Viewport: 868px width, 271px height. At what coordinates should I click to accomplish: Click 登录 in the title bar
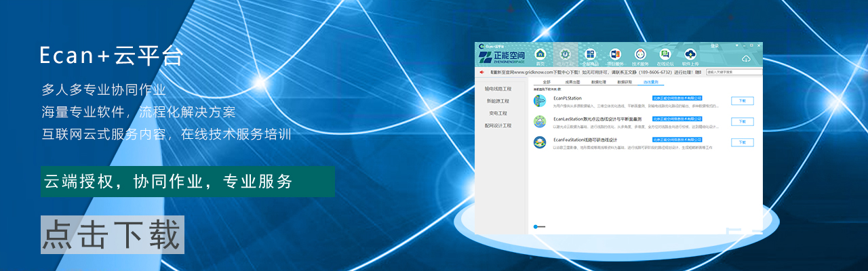tap(715, 46)
